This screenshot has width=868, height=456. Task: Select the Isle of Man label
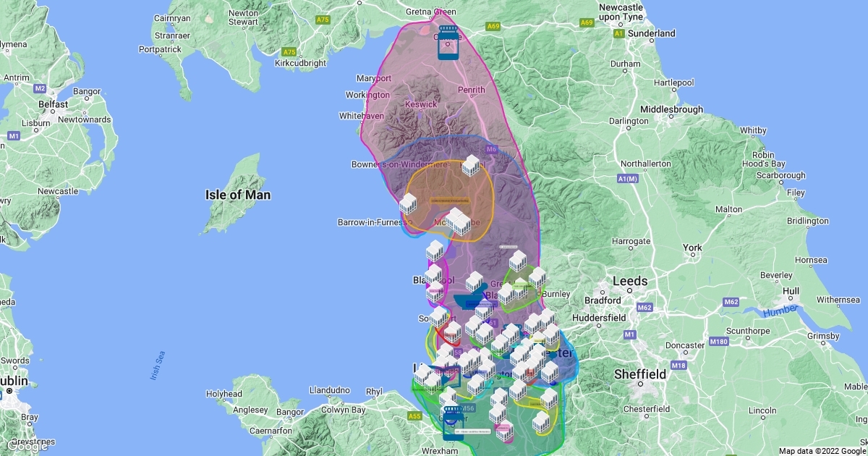(x=238, y=195)
